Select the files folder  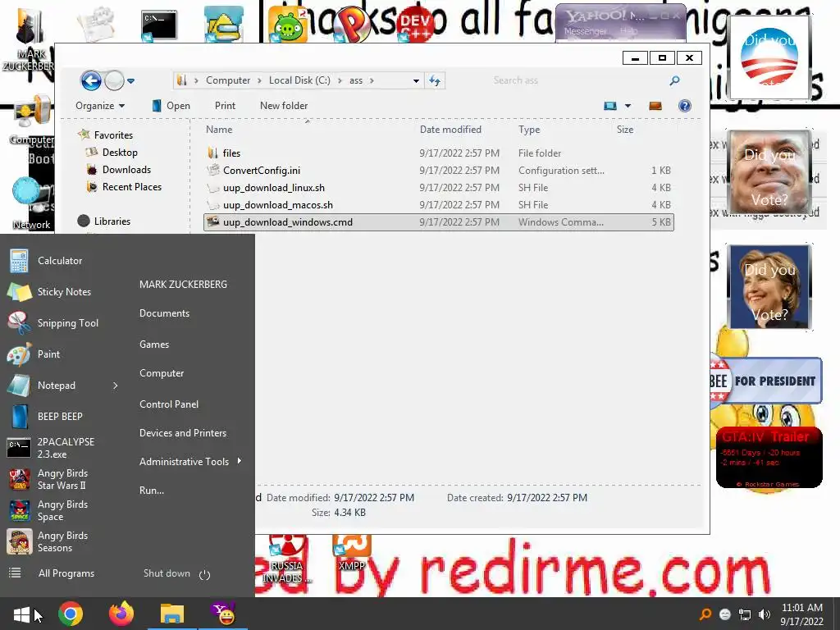pos(438,153)
